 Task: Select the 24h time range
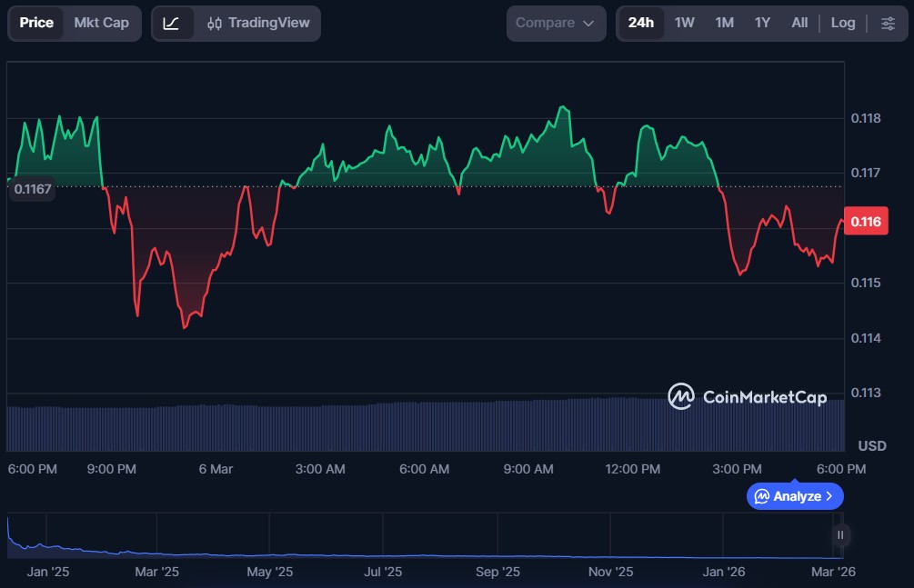(641, 23)
